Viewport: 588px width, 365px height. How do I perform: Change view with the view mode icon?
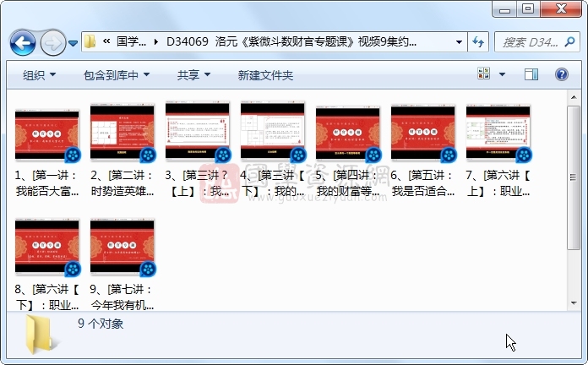(x=483, y=74)
